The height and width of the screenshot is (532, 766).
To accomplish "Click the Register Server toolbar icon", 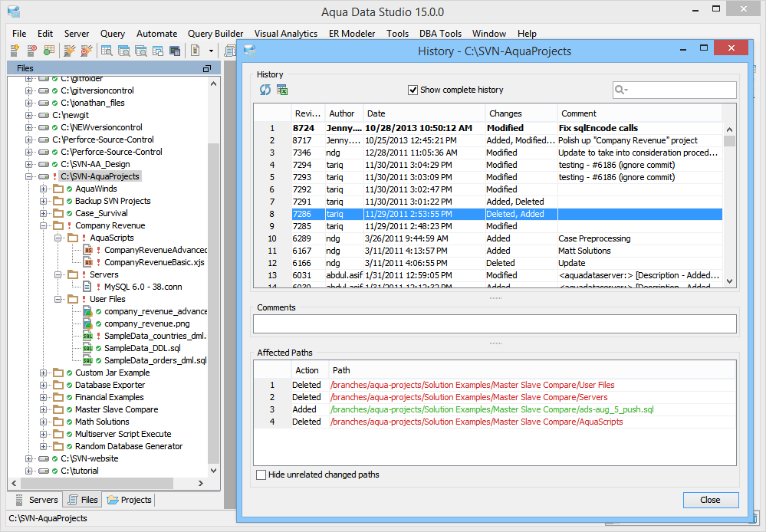I will pos(15,51).
